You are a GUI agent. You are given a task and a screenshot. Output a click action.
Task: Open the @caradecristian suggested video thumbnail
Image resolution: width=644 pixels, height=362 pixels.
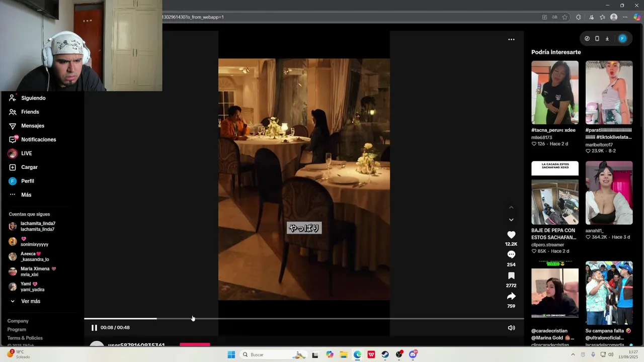(555, 293)
